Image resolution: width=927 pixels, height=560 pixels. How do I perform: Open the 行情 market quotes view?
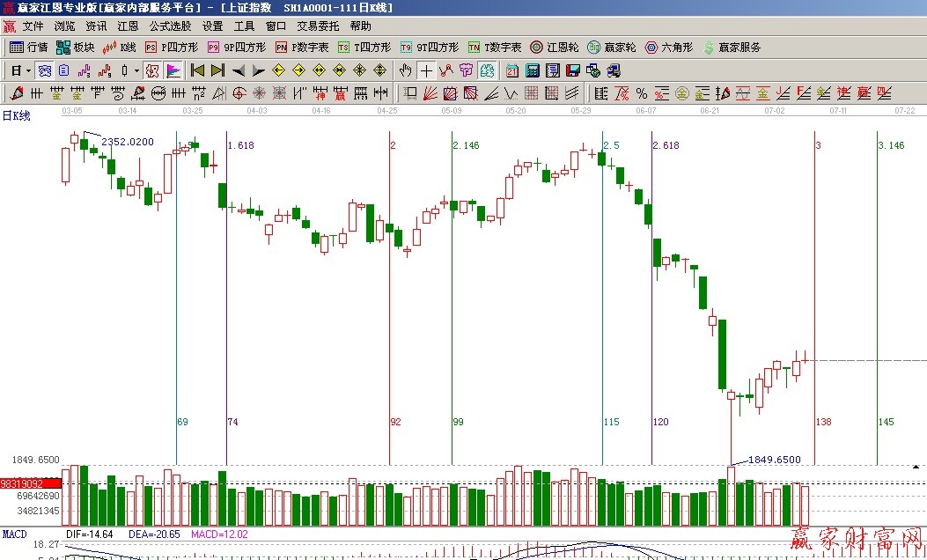28,48
